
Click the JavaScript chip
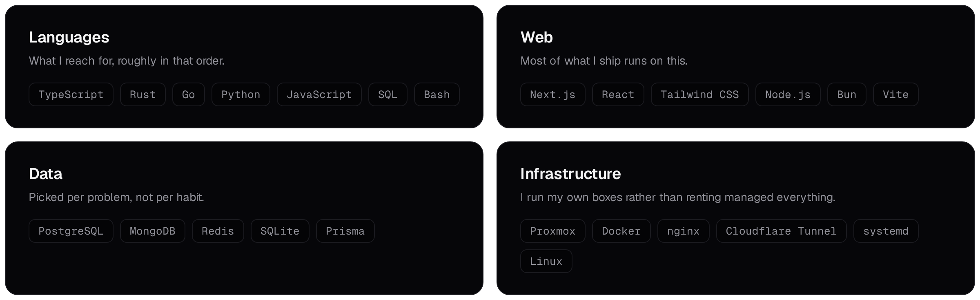pyautogui.click(x=319, y=94)
